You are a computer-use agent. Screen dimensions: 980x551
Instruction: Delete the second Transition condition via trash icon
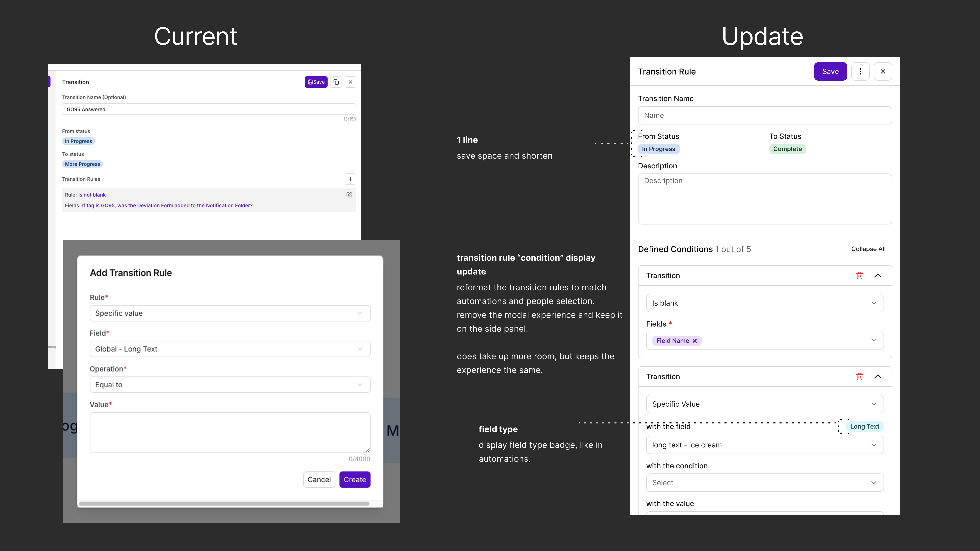point(859,377)
